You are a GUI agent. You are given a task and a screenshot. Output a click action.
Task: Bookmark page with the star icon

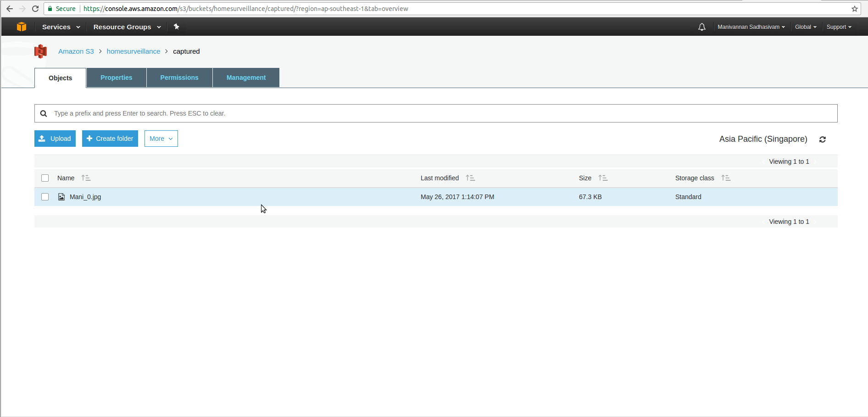(854, 9)
